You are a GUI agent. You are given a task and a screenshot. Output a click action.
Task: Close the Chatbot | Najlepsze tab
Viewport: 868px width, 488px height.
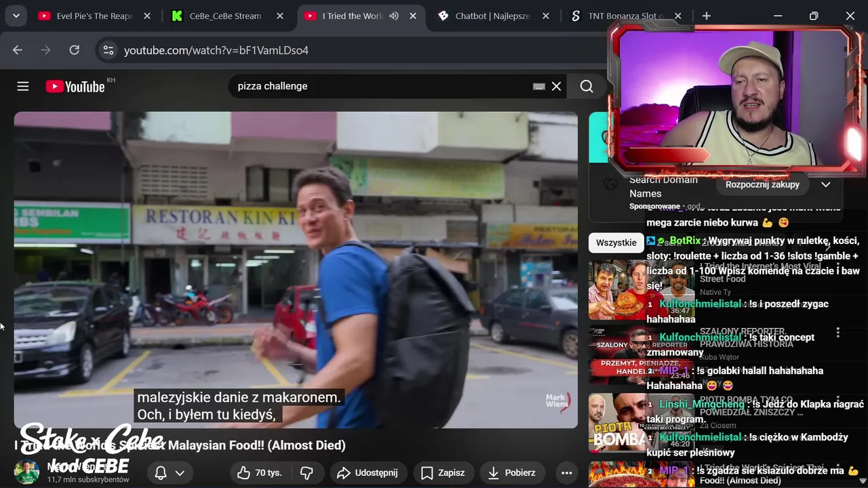click(x=547, y=16)
